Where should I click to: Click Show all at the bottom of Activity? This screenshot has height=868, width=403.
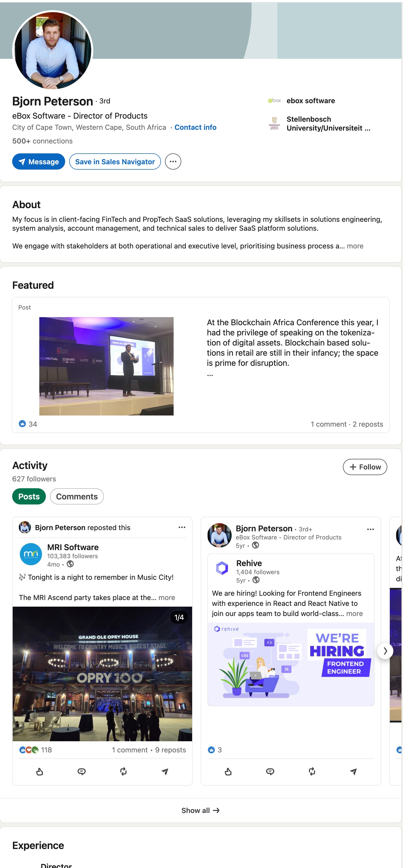pyautogui.click(x=201, y=810)
